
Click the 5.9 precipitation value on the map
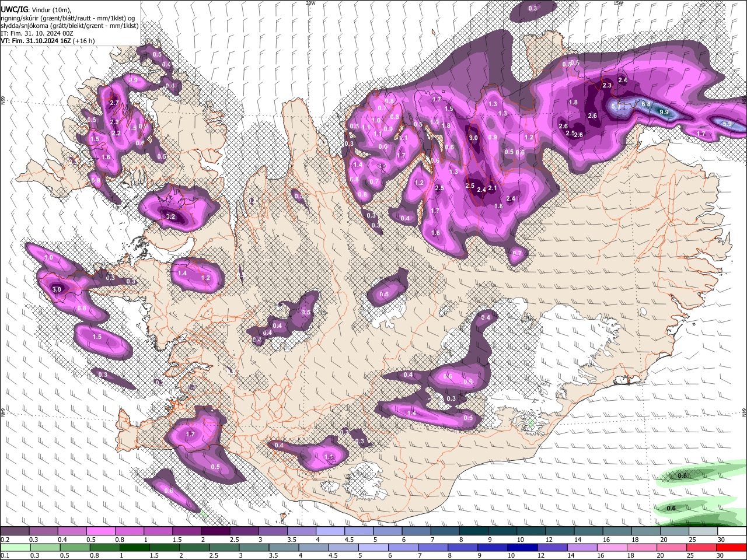(x=727, y=124)
